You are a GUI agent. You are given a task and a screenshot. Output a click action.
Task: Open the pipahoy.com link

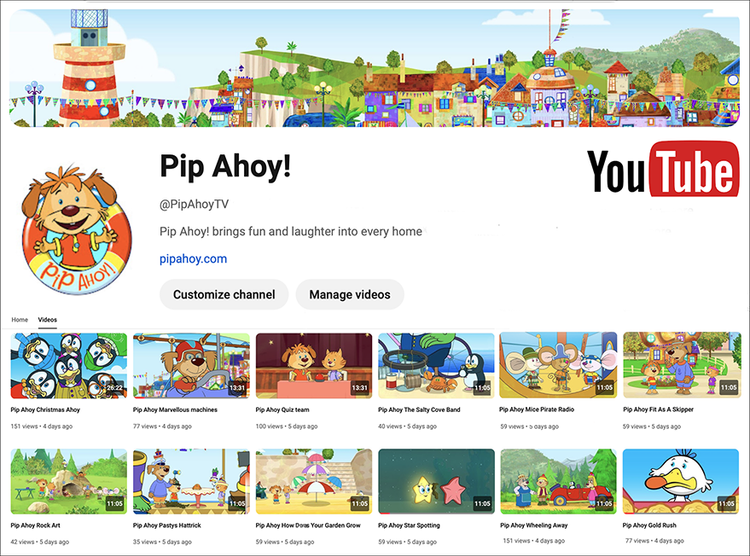click(193, 259)
